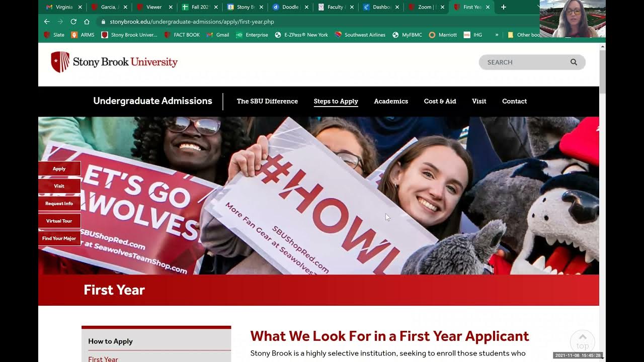Click the red Visit side button
The image size is (644, 362).
pyautogui.click(x=59, y=186)
